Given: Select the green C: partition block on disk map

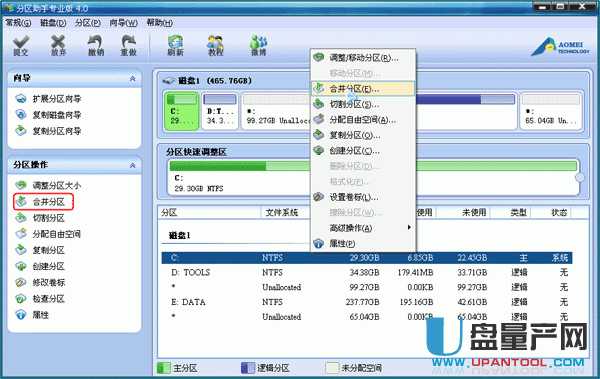Looking at the screenshot, I should (182, 111).
